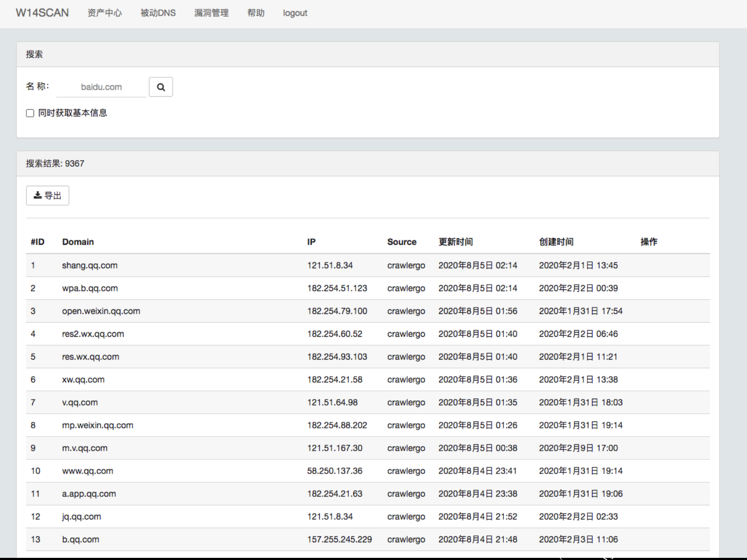This screenshot has height=560, width=747.
Task: Click ID number 10 cell
Action: pos(36,471)
